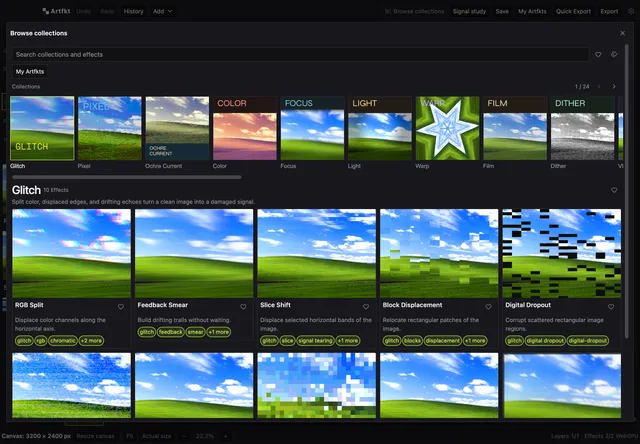Focus the search collections and effects field
The width and height of the screenshot is (640, 444).
click(300, 54)
